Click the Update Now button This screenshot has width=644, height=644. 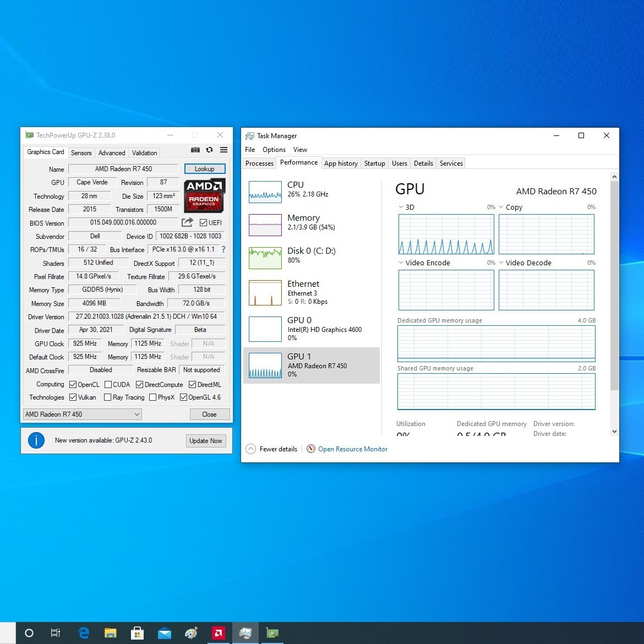point(206,441)
